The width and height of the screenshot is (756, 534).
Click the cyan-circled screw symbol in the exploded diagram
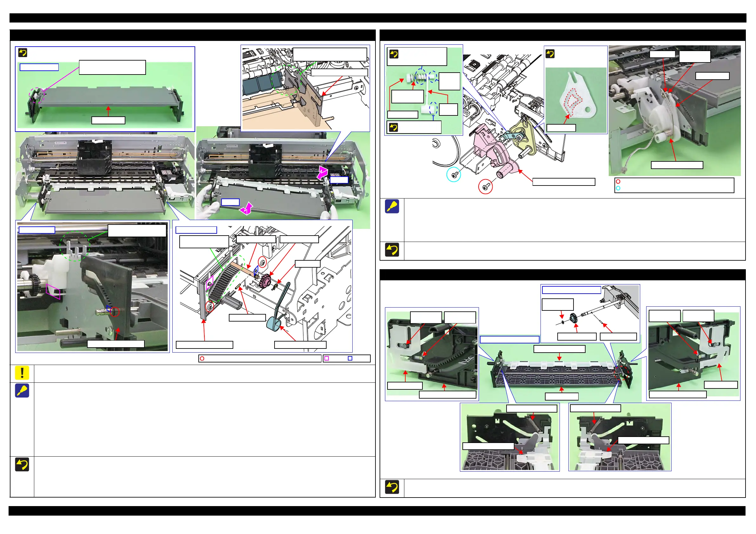(x=454, y=175)
